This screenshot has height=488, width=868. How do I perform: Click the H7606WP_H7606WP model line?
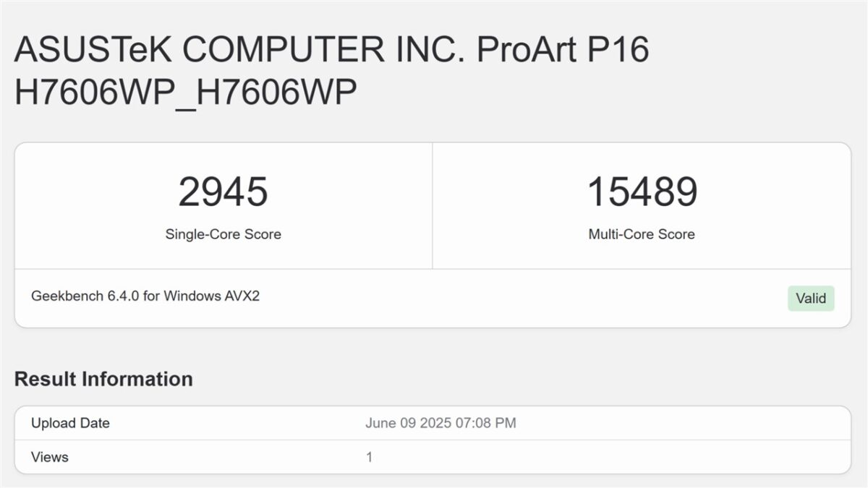(185, 94)
